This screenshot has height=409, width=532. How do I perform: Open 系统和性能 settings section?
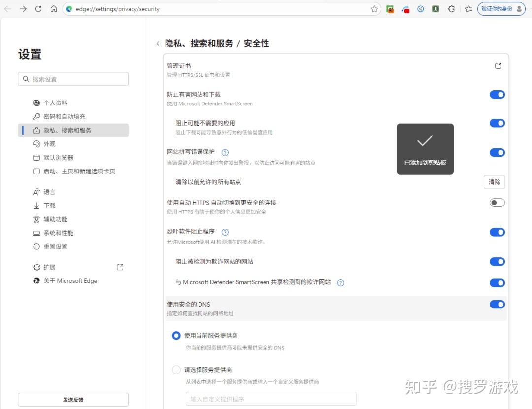click(73, 233)
